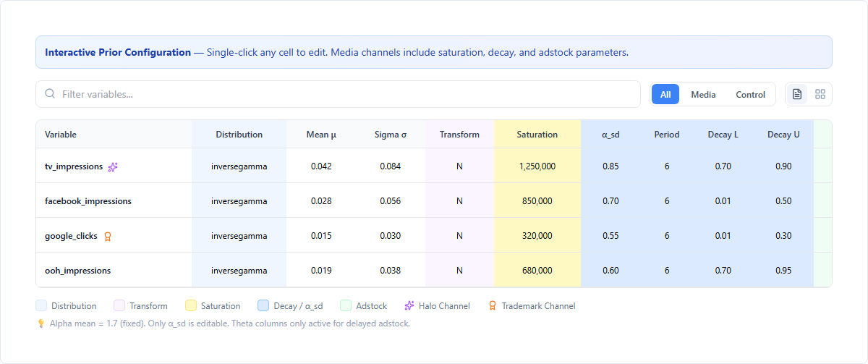Edit facebook_impressions mean value 0.028
This screenshot has width=868, height=364.
321,201
